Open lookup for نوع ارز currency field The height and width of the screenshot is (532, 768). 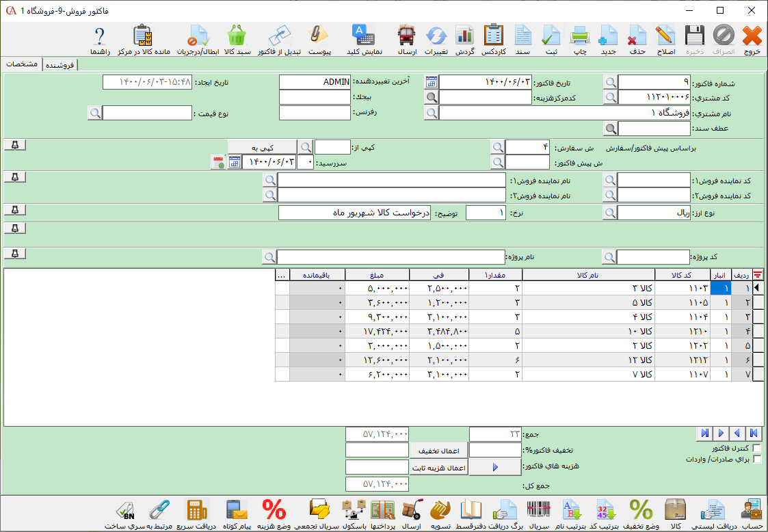pyautogui.click(x=609, y=213)
